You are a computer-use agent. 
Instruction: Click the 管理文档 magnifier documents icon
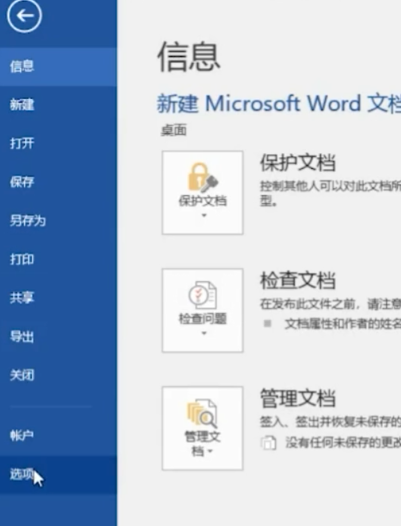pos(202,413)
